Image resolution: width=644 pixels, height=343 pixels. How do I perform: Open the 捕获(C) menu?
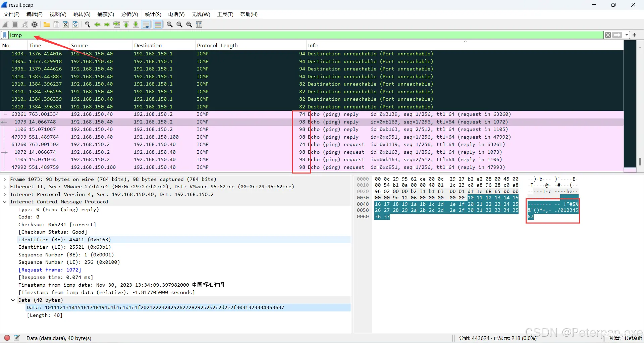[106, 14]
